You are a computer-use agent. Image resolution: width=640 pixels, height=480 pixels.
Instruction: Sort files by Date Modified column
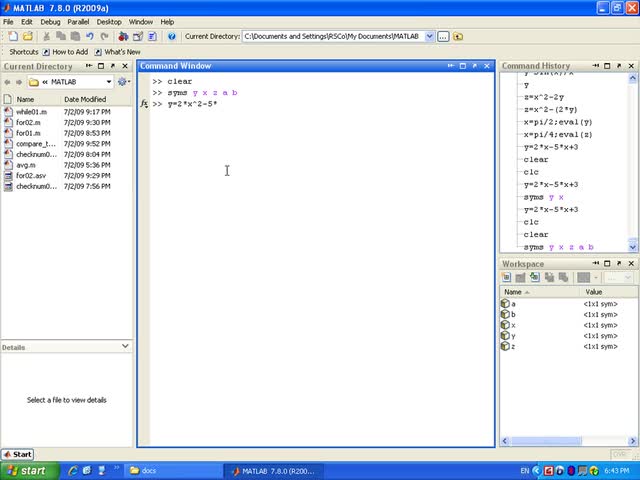[x=85, y=99]
